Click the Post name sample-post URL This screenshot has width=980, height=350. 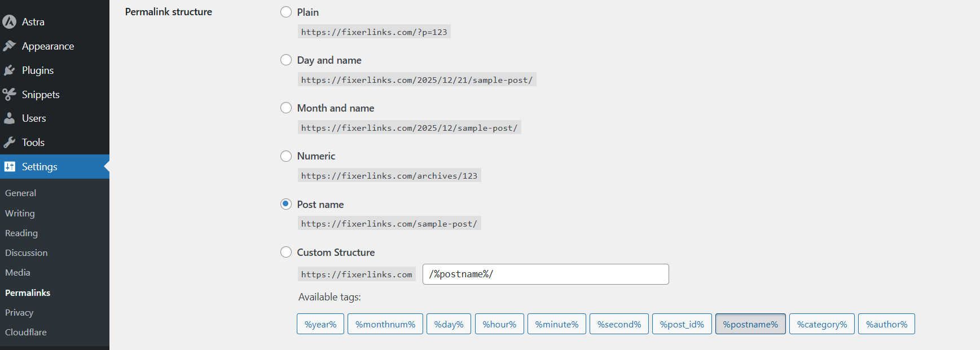click(x=389, y=224)
